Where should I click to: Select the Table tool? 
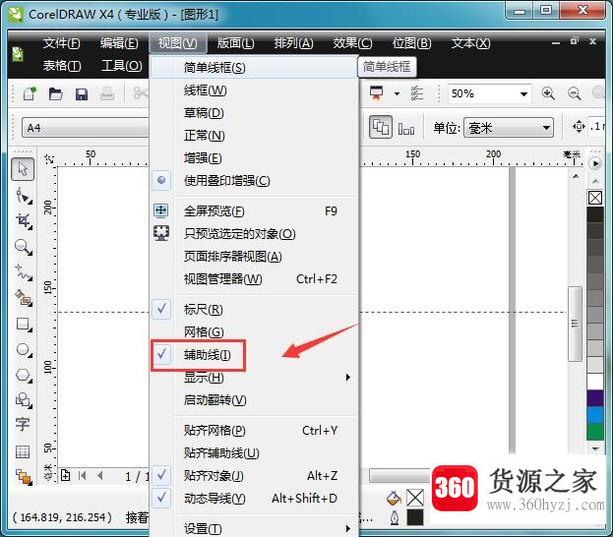pyautogui.click(x=22, y=452)
